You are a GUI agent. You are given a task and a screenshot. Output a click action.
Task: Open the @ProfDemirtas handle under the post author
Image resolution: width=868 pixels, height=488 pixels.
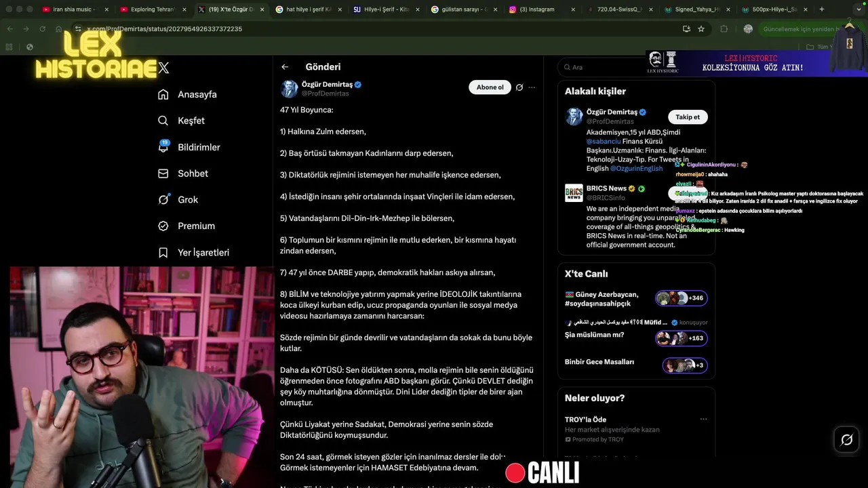tap(325, 94)
